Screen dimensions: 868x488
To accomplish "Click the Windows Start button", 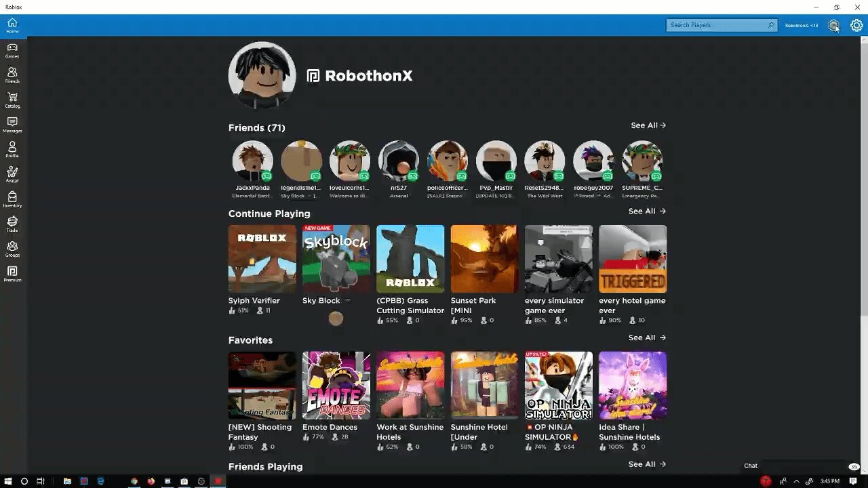I will (7, 481).
